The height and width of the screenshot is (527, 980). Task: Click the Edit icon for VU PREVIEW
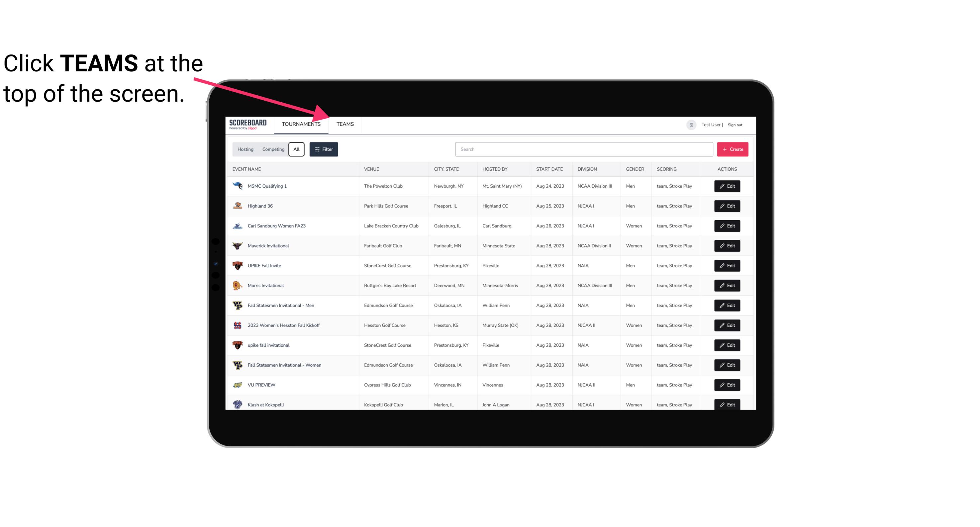click(727, 385)
